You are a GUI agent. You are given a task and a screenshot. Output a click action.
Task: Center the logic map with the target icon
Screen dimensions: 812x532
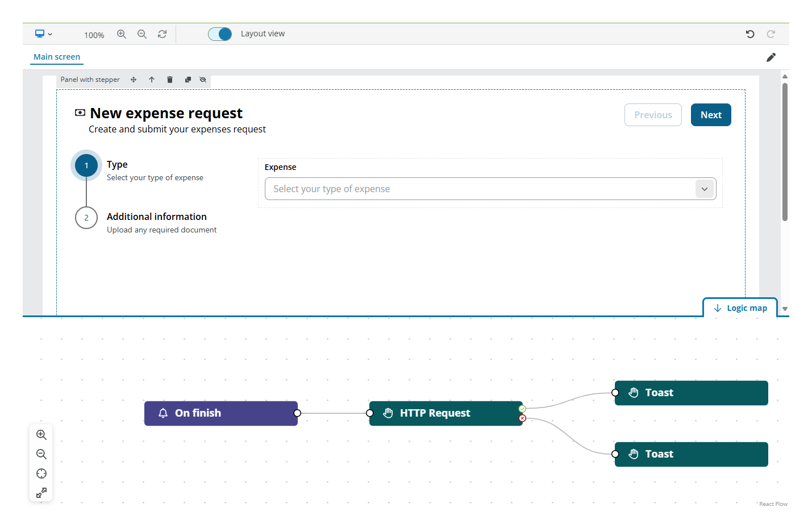tap(41, 473)
